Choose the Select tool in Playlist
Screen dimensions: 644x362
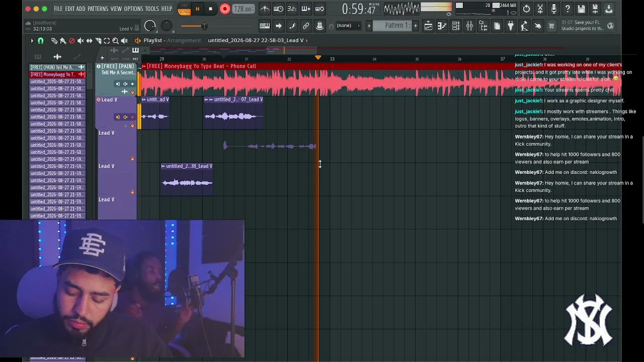pyautogui.click(x=107, y=41)
